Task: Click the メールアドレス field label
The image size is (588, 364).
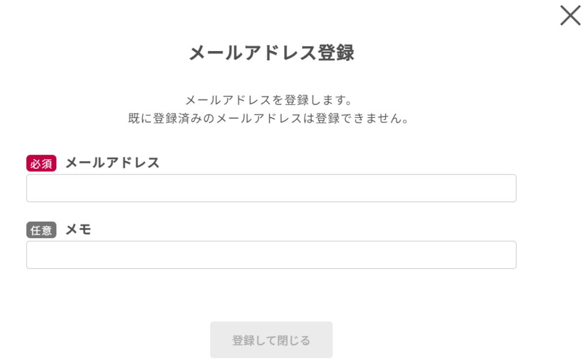Action: [x=113, y=163]
